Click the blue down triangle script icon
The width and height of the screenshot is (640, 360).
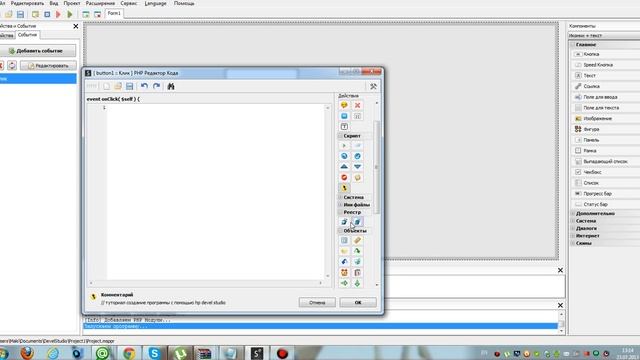point(357,167)
